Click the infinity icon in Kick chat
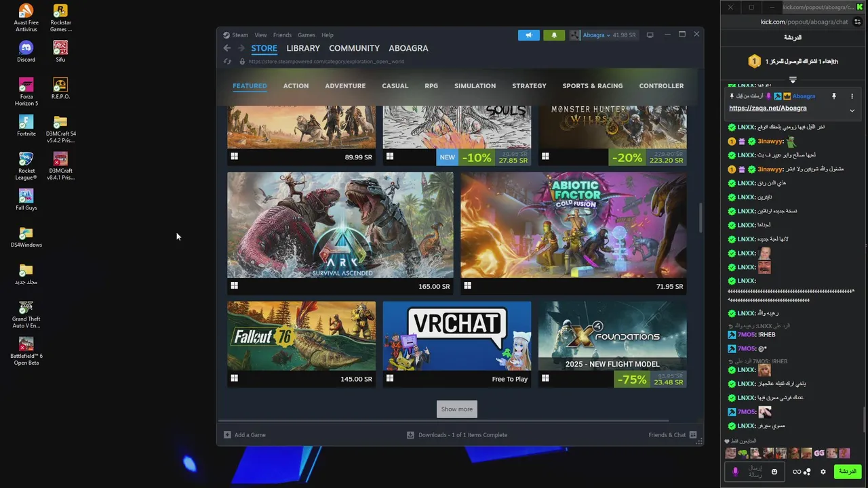Image resolution: width=868 pixels, height=488 pixels. [x=797, y=472]
